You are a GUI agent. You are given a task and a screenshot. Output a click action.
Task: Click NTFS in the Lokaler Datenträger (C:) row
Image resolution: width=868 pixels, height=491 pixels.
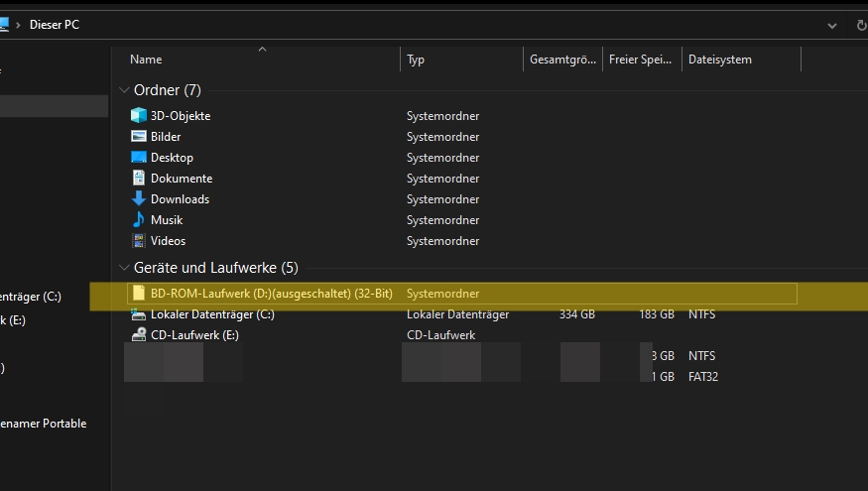click(702, 314)
